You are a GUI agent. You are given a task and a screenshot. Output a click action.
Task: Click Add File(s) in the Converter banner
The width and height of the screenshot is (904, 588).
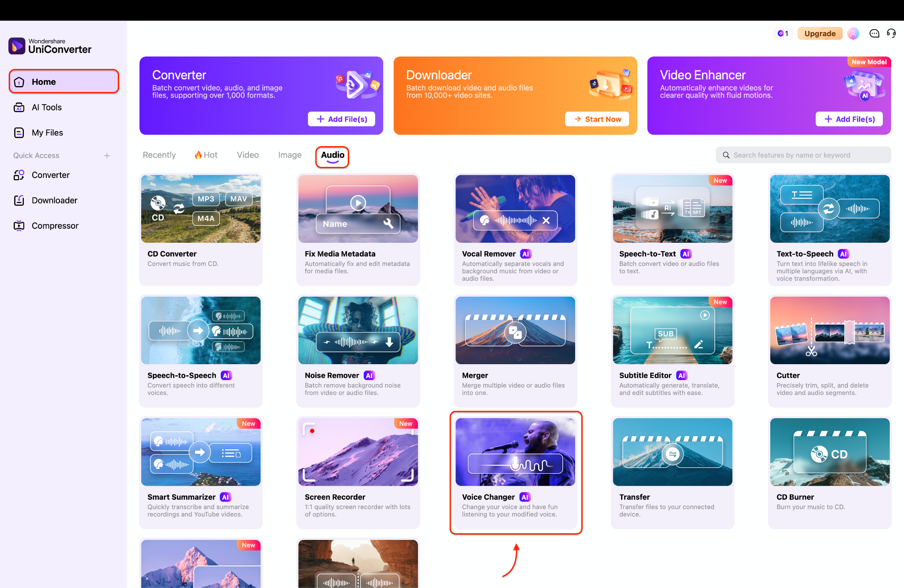[x=342, y=119]
